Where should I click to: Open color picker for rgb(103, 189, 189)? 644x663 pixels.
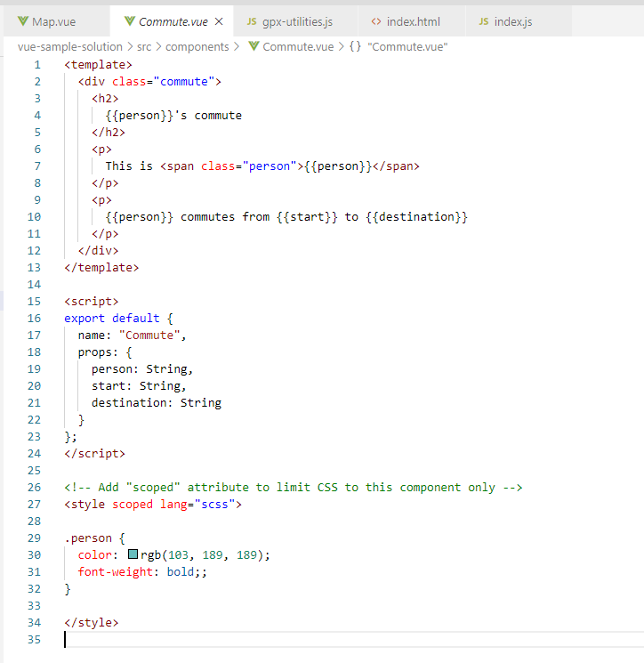[133, 554]
